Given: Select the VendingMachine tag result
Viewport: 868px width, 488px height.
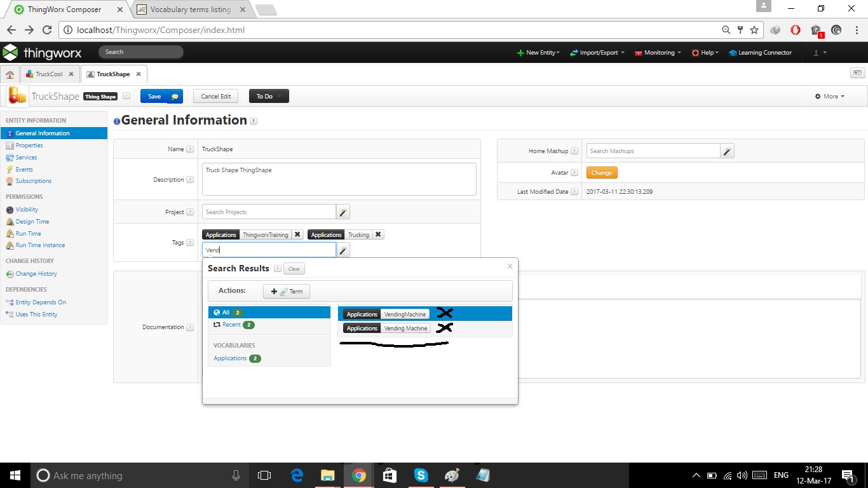Looking at the screenshot, I should point(386,315).
